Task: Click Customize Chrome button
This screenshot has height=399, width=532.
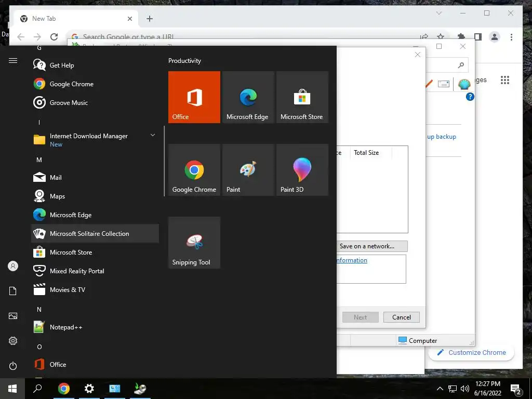Action: [x=471, y=353]
